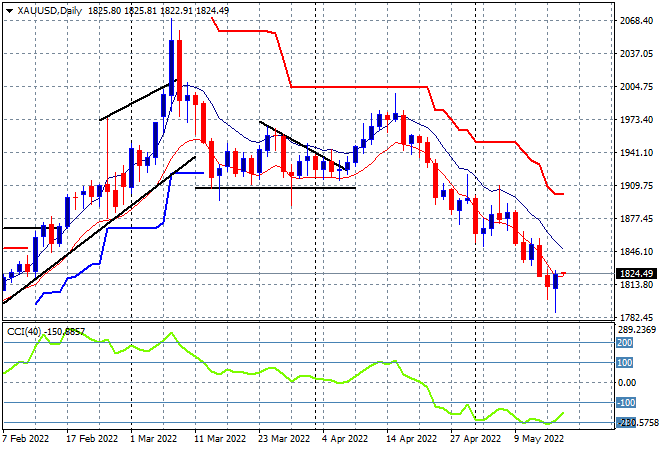Click the 1813.80 price scale label
The image size is (660, 450).
click(636, 285)
